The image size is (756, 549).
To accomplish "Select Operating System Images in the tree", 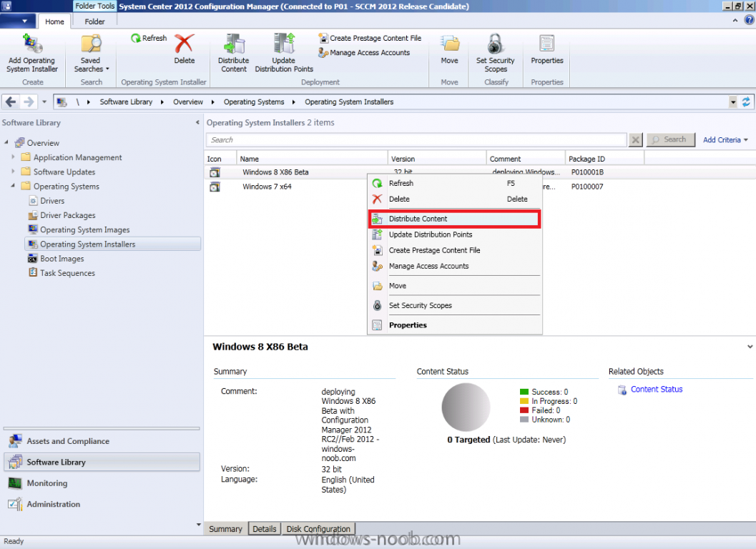I will click(x=84, y=229).
